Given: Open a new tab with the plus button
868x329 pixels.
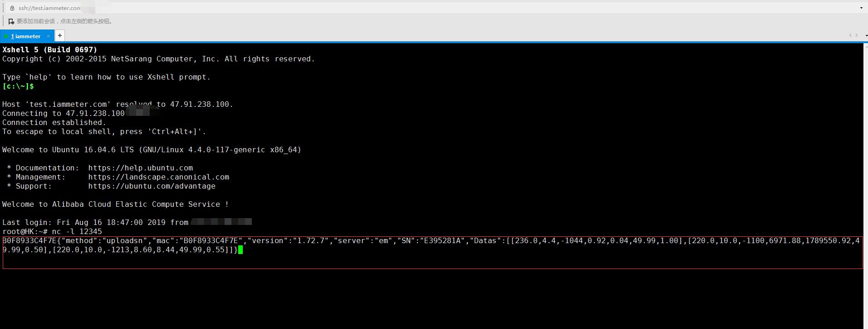Looking at the screenshot, I should pyautogui.click(x=59, y=35).
